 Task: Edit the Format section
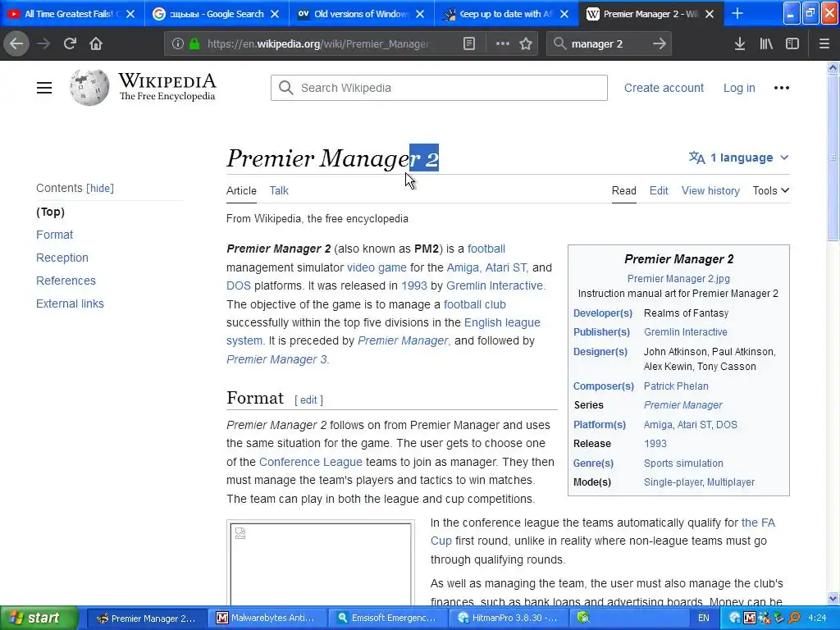pos(308,400)
